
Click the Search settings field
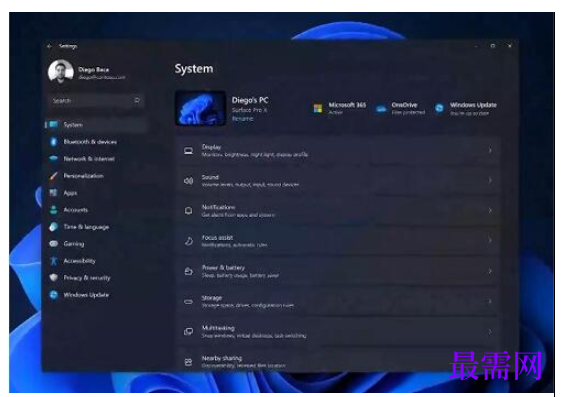pyautogui.click(x=97, y=101)
